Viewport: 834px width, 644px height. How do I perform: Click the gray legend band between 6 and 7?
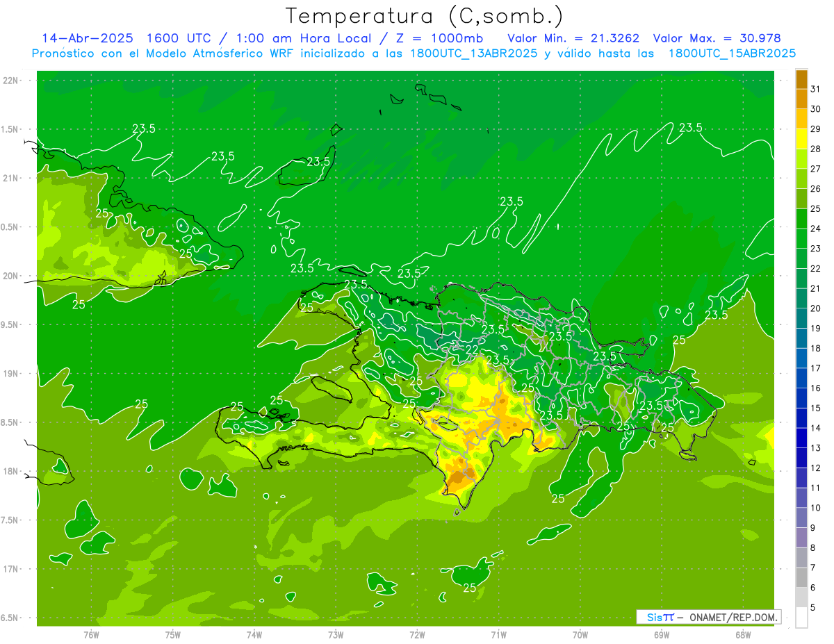(801, 578)
